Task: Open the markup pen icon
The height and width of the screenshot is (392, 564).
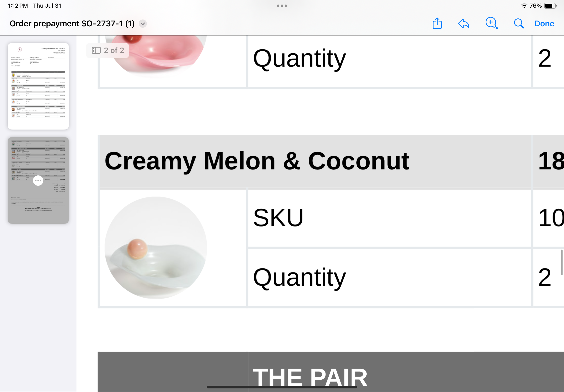Action: pyautogui.click(x=491, y=23)
